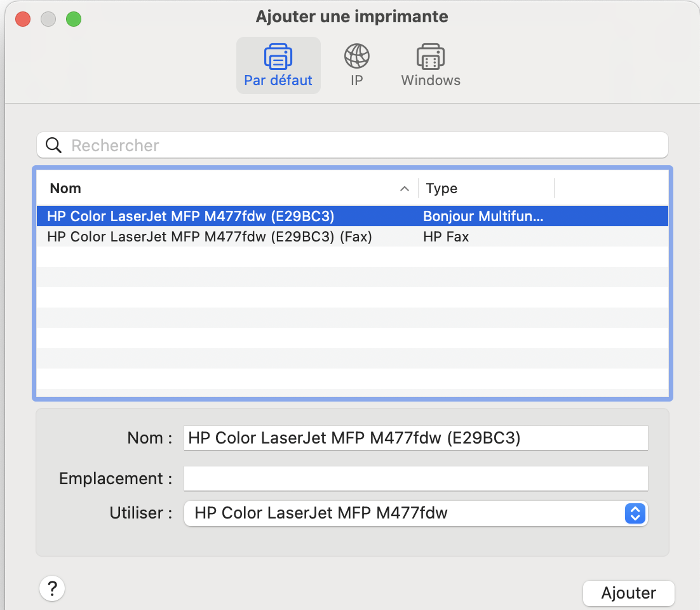The height and width of the screenshot is (610, 700).
Task: Click the blue arrows of Utiliser menu
Action: coord(635,513)
